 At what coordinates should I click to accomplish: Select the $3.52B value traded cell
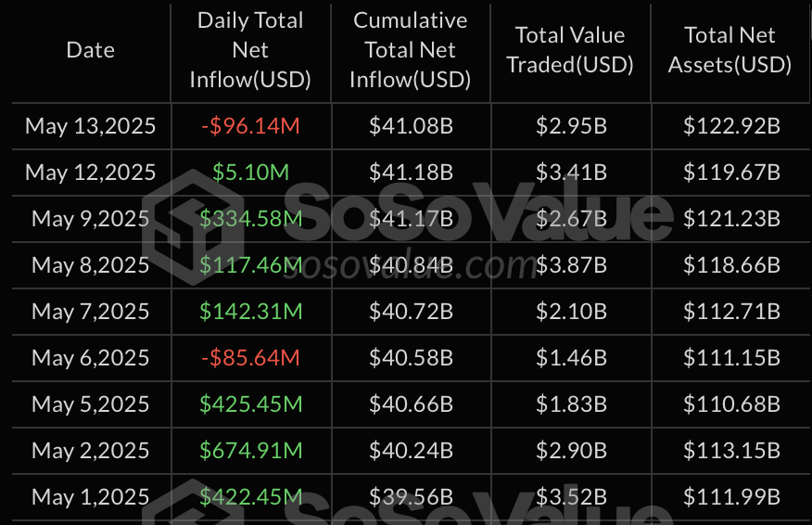coord(571,496)
